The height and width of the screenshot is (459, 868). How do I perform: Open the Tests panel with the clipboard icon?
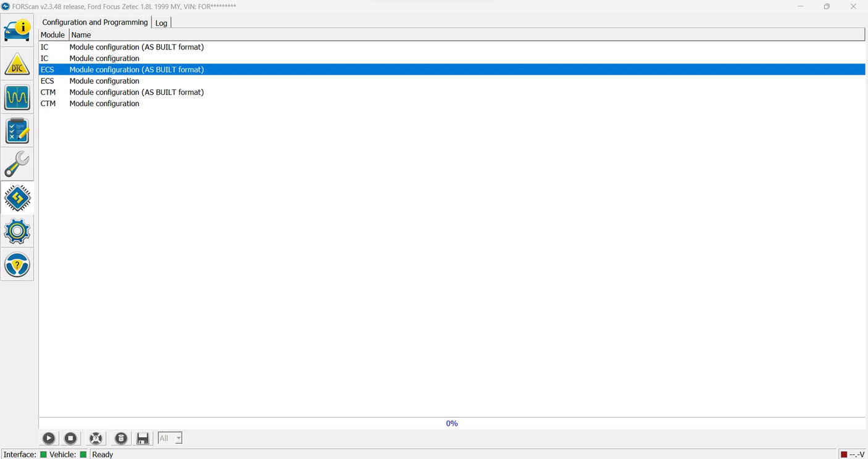pos(17,130)
